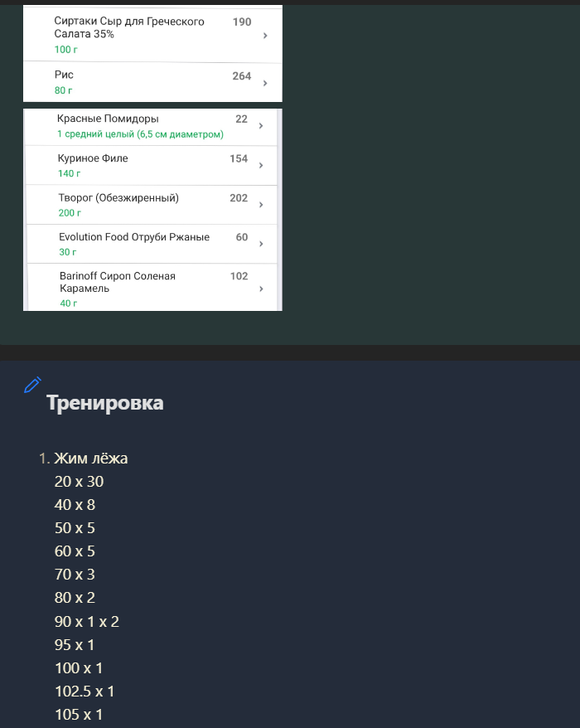Select the Тренировка heading
The width and height of the screenshot is (580, 728).
coord(105,403)
